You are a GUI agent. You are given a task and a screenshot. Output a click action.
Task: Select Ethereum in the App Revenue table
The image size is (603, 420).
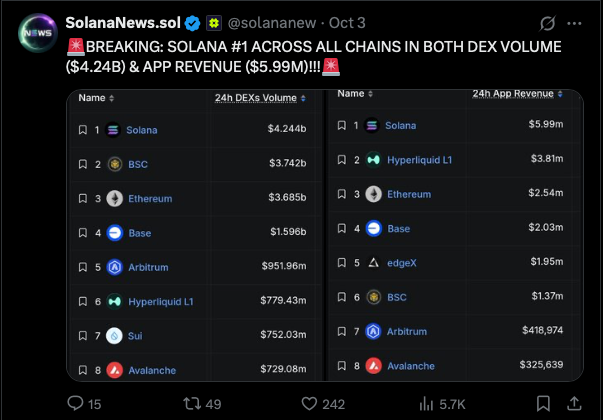[x=409, y=194]
